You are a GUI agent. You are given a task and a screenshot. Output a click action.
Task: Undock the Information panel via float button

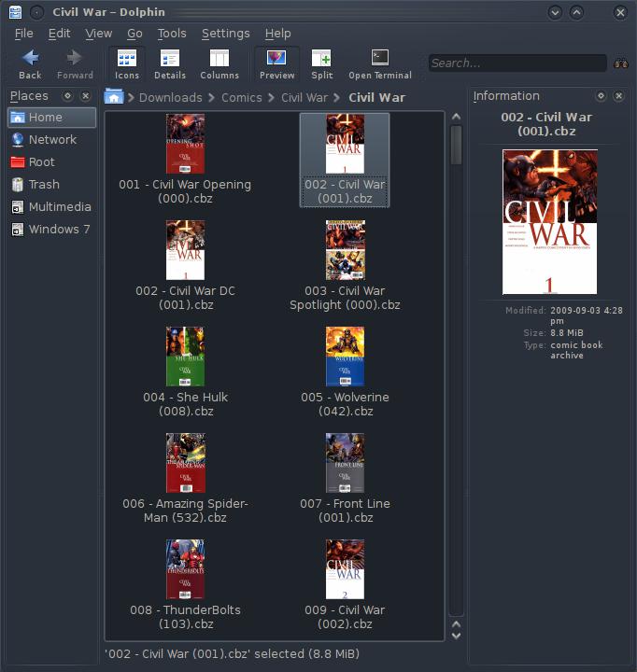tap(601, 96)
